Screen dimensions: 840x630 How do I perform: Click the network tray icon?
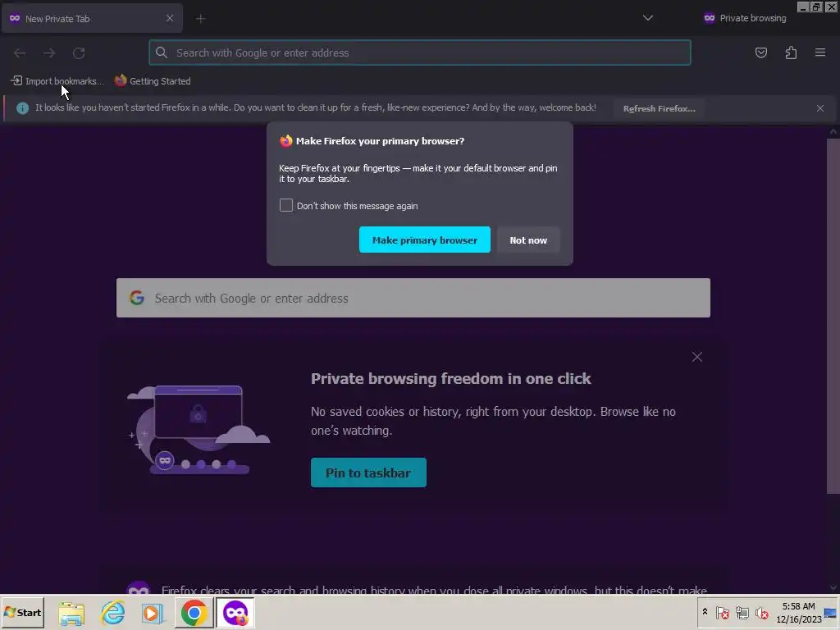(742, 612)
